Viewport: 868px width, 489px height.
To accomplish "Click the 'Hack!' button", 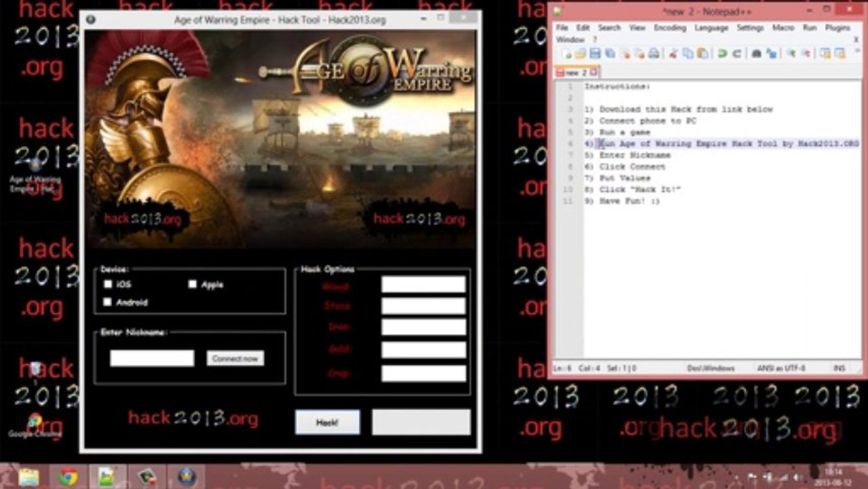I will pyautogui.click(x=327, y=422).
